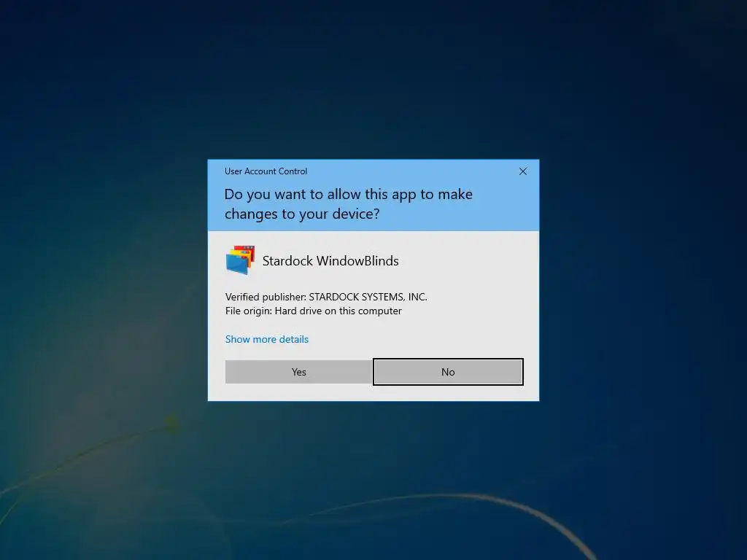Click the File origin Hard drive text
Screen dimensions: 747x560
point(314,311)
